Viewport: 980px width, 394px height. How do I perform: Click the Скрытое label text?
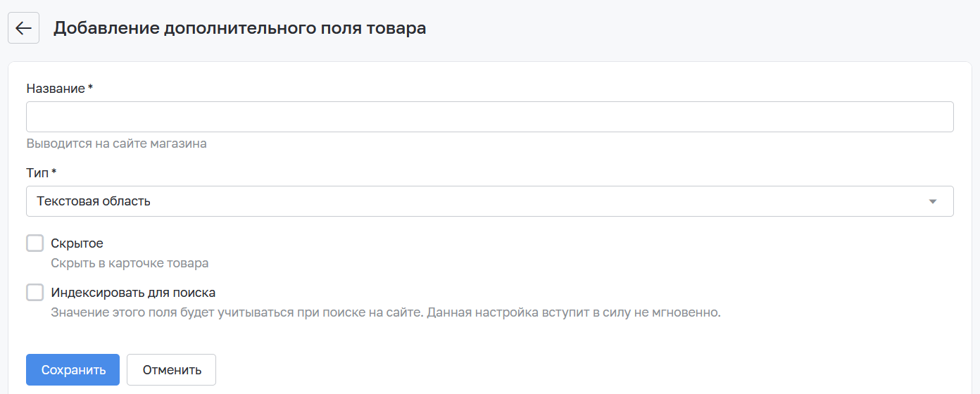pos(77,243)
